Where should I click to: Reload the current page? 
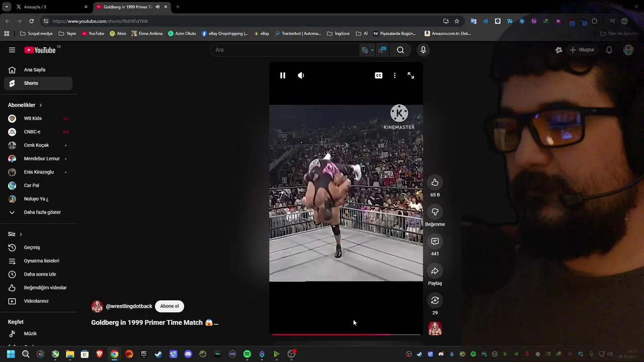[31, 21]
